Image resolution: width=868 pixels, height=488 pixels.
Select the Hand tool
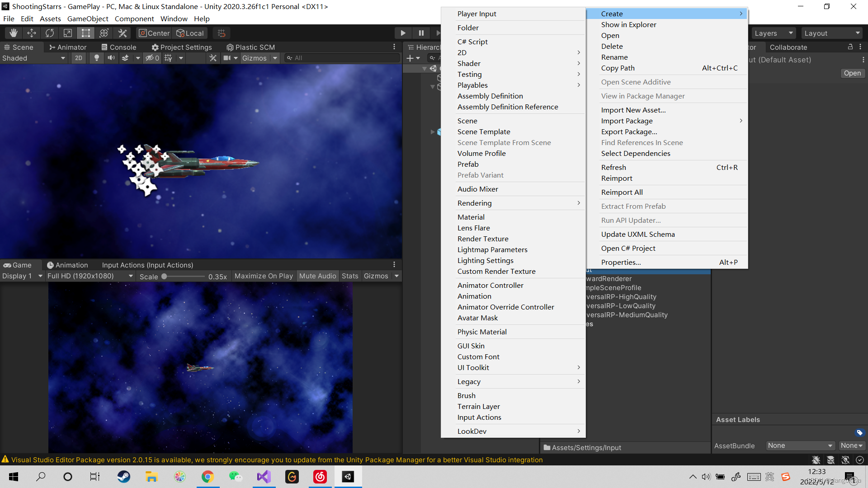(x=14, y=33)
